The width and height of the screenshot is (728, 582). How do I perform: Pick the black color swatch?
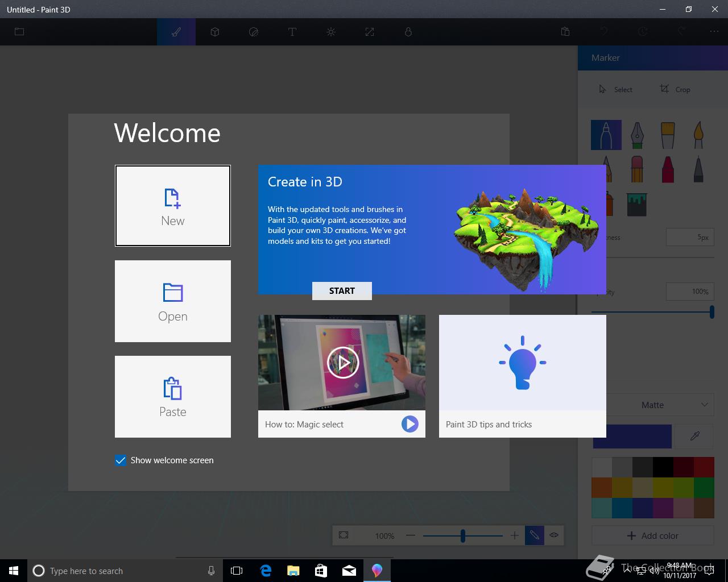(663, 467)
